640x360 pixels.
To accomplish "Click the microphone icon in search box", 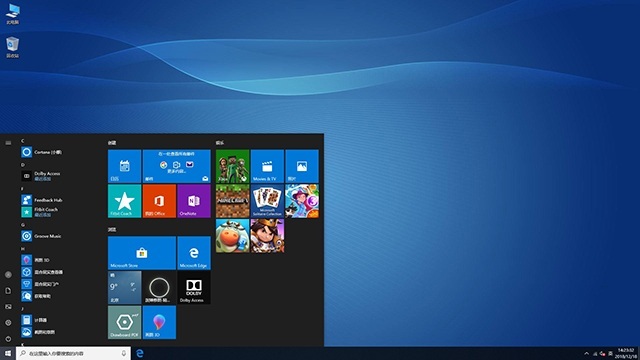I will 124,353.
